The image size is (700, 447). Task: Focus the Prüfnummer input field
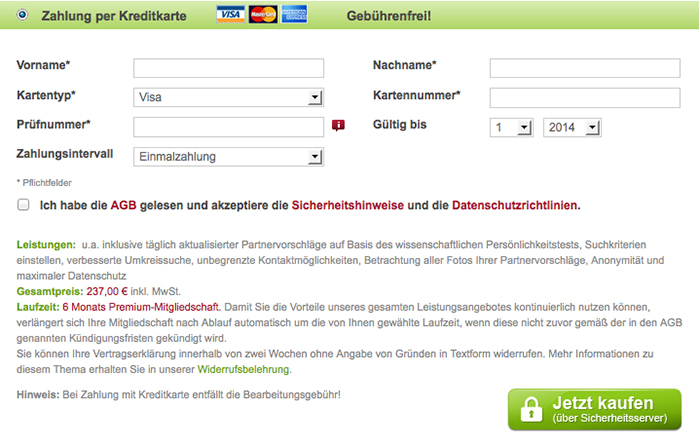click(x=229, y=127)
